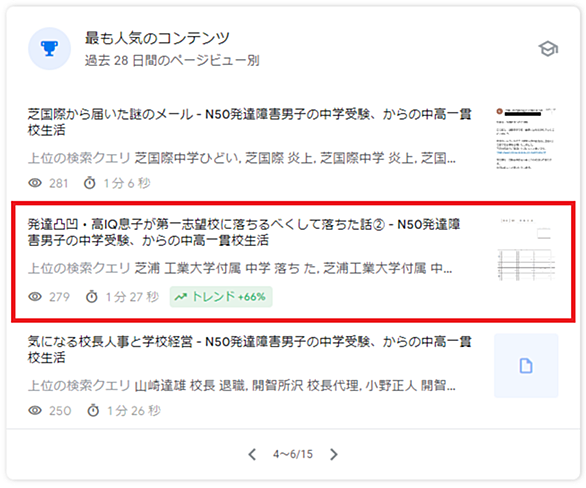Click the search queries text 山崎達雄 校長 退職
Image resolution: width=586 pixels, height=488 pixels.
point(190,385)
